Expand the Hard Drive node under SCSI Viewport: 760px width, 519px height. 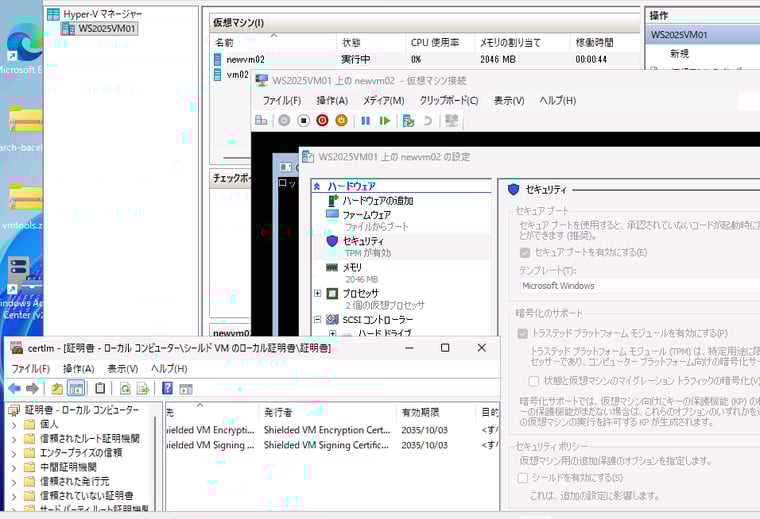[332, 333]
